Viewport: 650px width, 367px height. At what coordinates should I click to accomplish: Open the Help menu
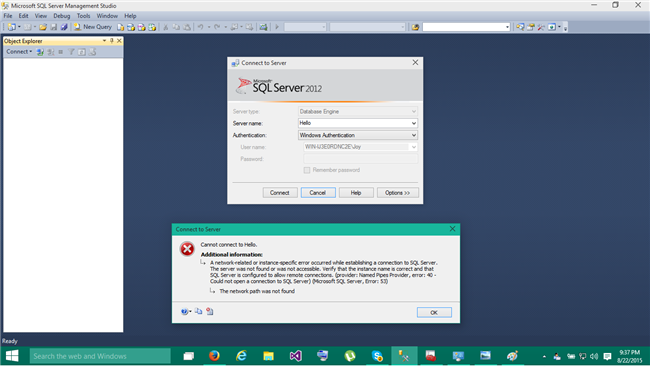pyautogui.click(x=130, y=16)
